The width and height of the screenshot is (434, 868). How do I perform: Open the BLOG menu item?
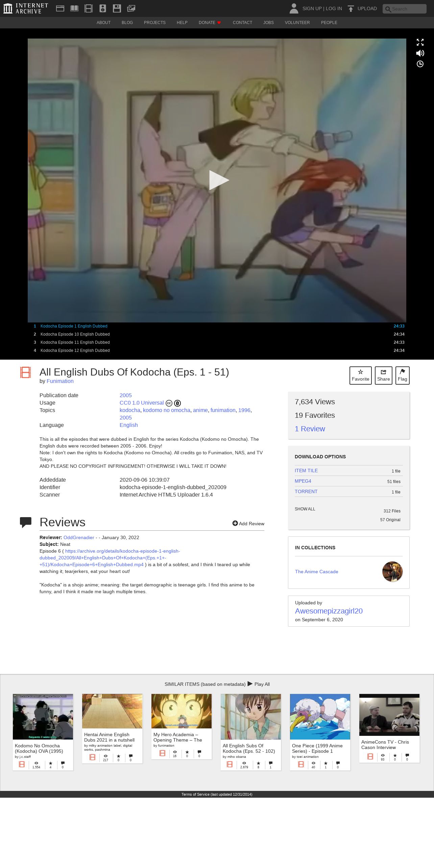[x=127, y=23]
